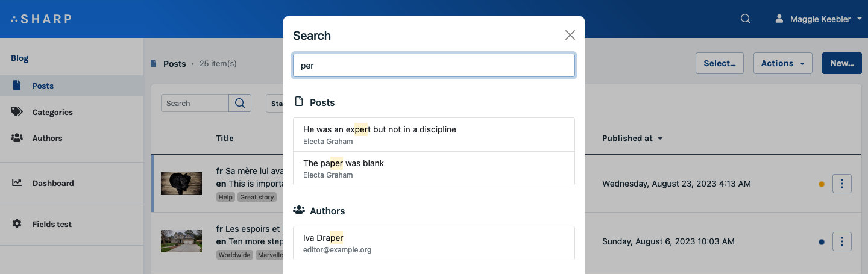Click the global search magnifier icon in header
This screenshot has width=868, height=274.
tap(745, 19)
